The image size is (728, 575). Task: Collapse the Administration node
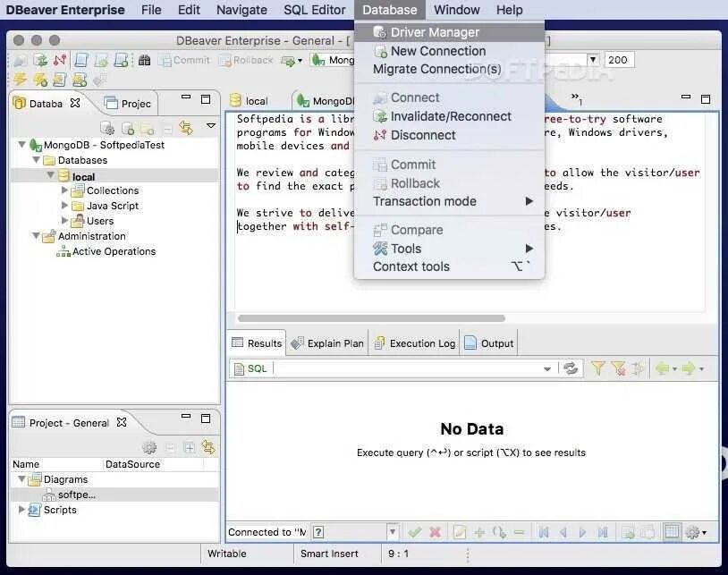click(x=36, y=236)
